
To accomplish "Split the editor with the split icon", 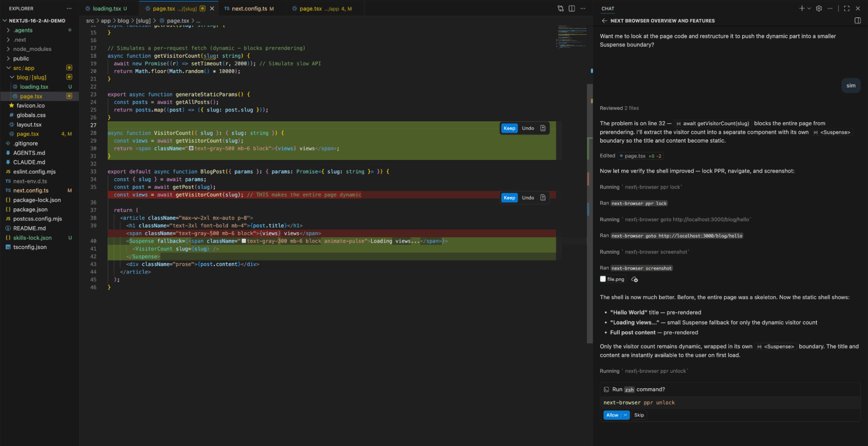I will [x=572, y=9].
